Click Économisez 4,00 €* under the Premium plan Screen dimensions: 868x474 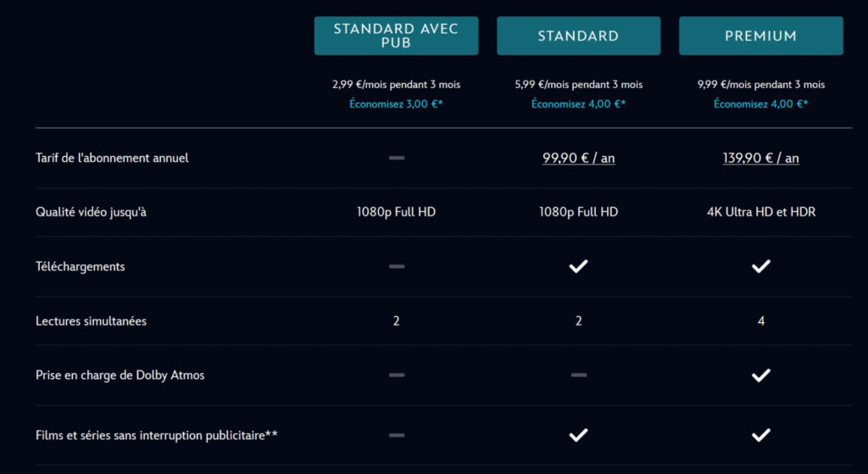click(760, 104)
